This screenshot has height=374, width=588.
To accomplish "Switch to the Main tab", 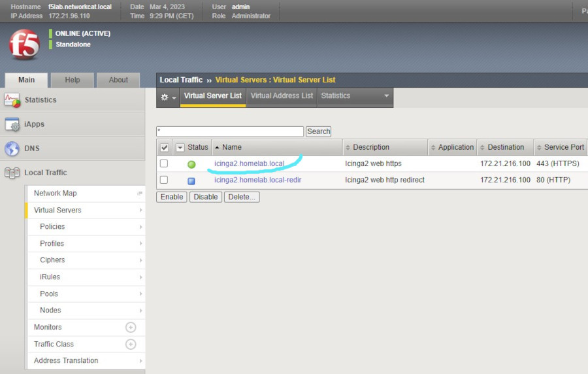I will 26,80.
